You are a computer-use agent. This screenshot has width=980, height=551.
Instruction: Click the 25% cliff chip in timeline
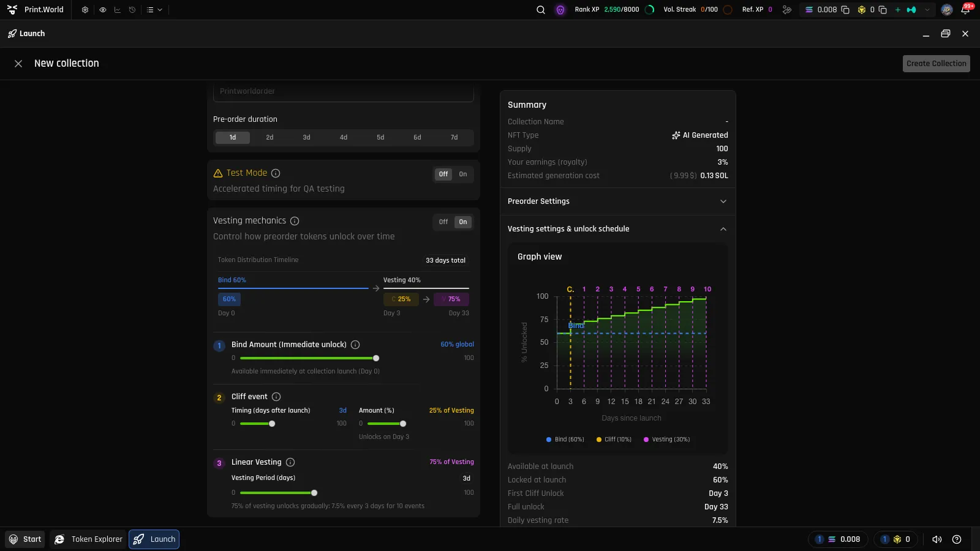(x=401, y=299)
